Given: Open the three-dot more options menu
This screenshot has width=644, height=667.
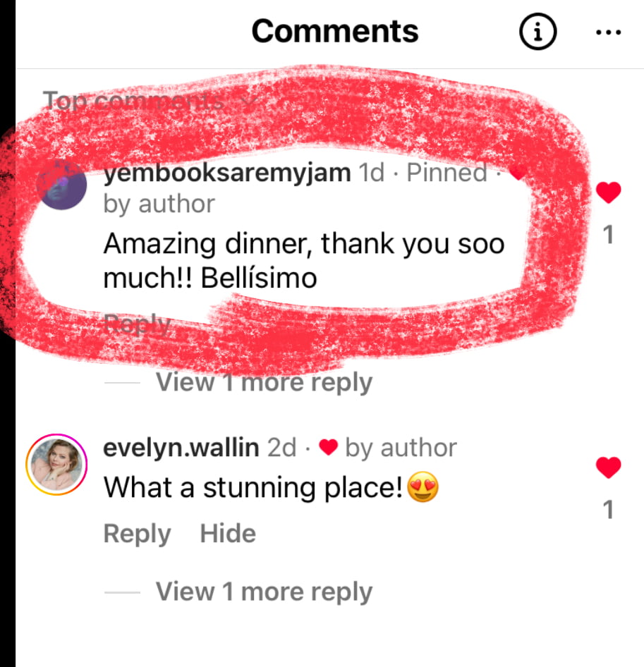Looking at the screenshot, I should (609, 32).
